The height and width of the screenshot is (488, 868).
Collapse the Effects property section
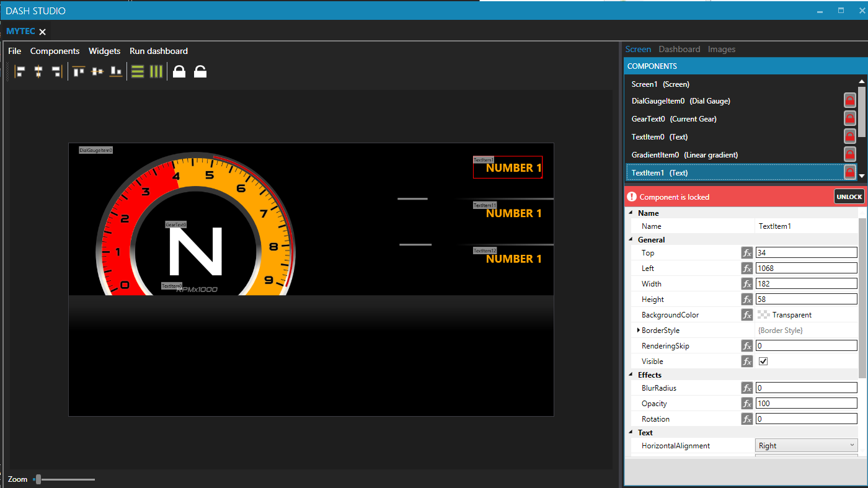[x=631, y=375]
